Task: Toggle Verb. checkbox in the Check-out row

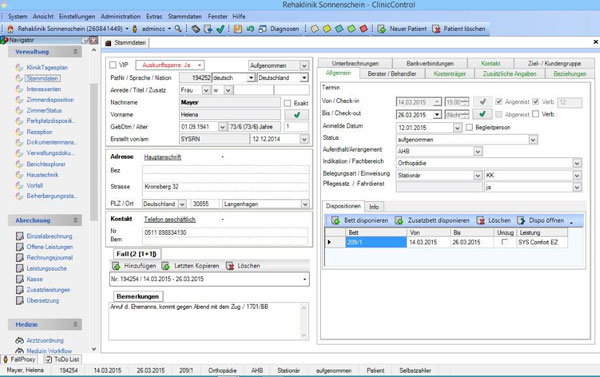Action: pos(536,114)
